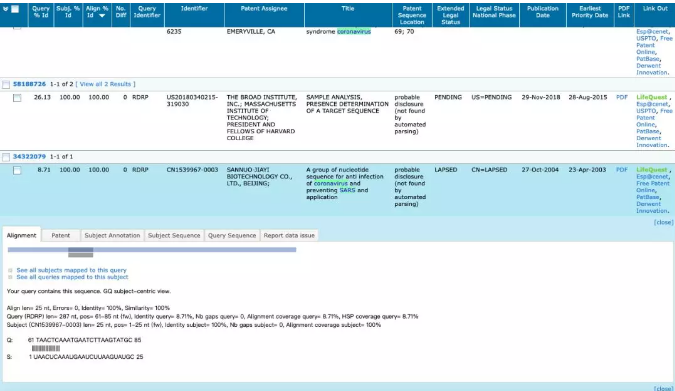Click the Patent Assignee column header
The width and height of the screenshot is (675, 391).
[x=264, y=9]
